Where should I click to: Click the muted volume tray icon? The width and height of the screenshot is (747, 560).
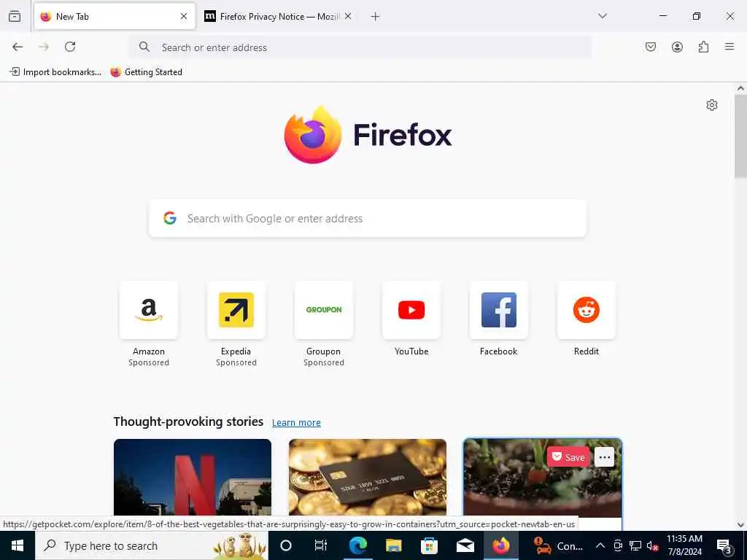click(x=653, y=545)
